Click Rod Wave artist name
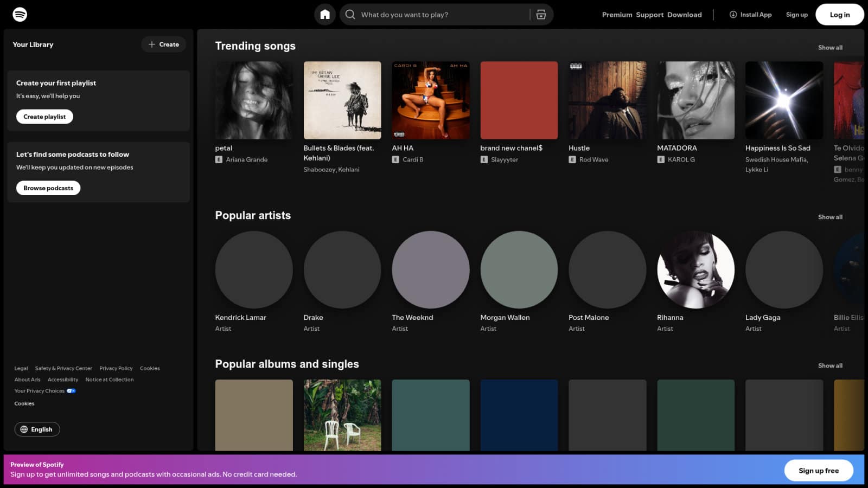The width and height of the screenshot is (868, 488). click(594, 159)
